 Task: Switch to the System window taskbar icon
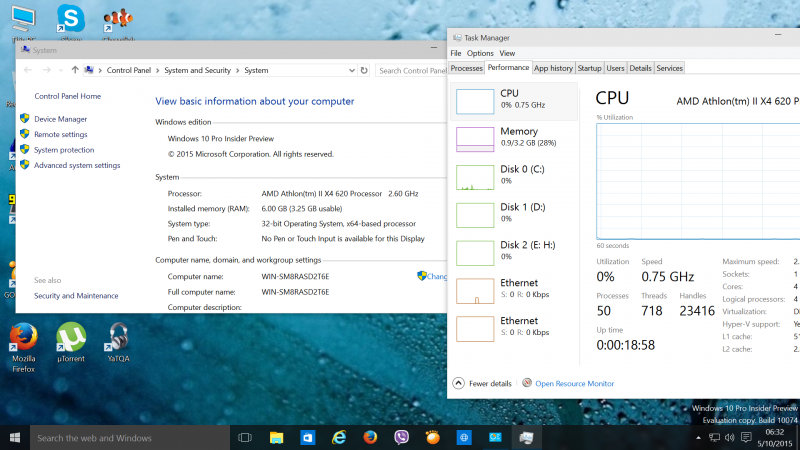pyautogui.click(x=495, y=438)
